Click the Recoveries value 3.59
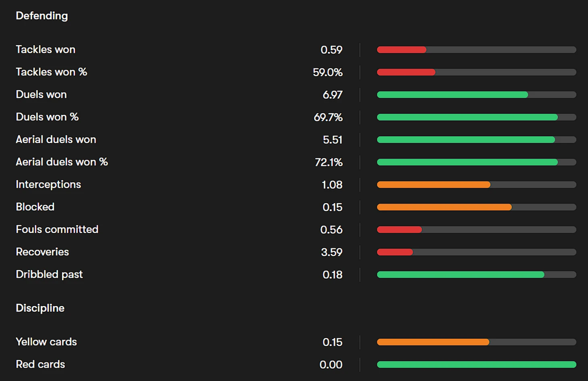 click(331, 252)
